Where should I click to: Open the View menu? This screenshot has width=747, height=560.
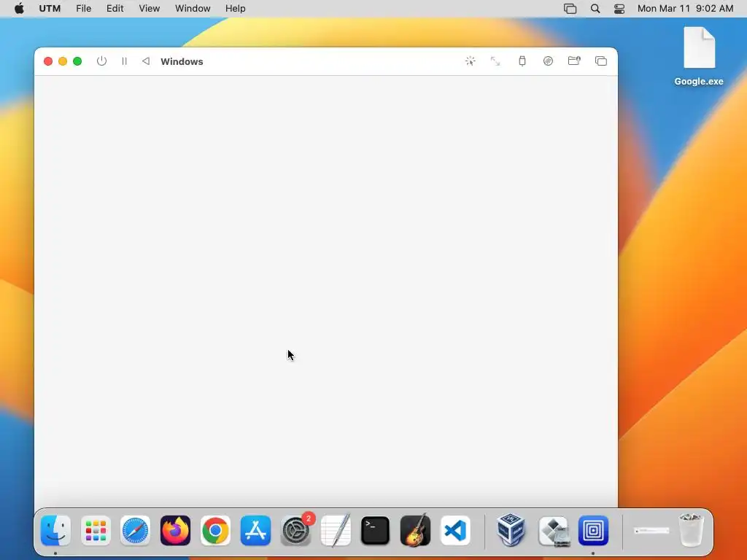click(149, 9)
